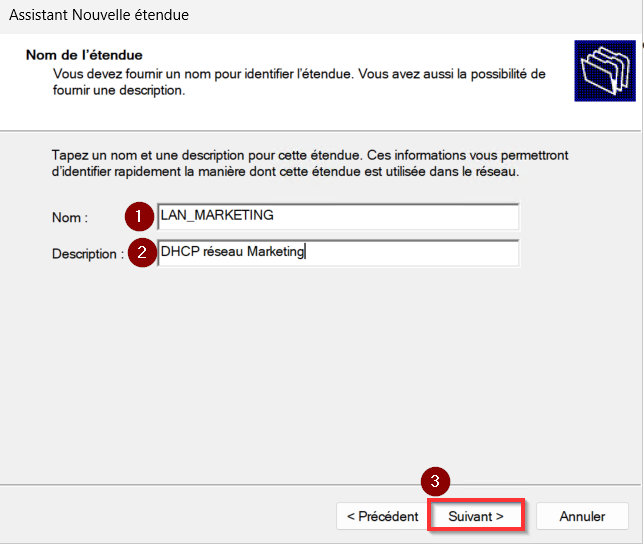Viewport: 644px width, 544px height.
Task: Click the red step 1 marker
Action: (139, 216)
